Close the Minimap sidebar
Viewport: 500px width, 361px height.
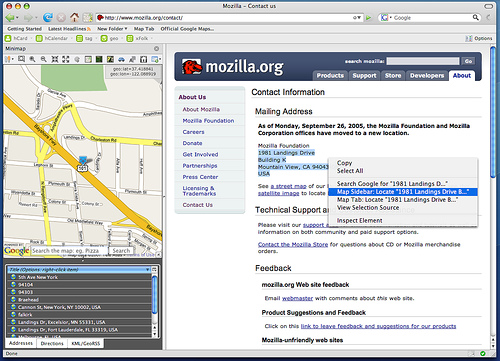coord(156,49)
